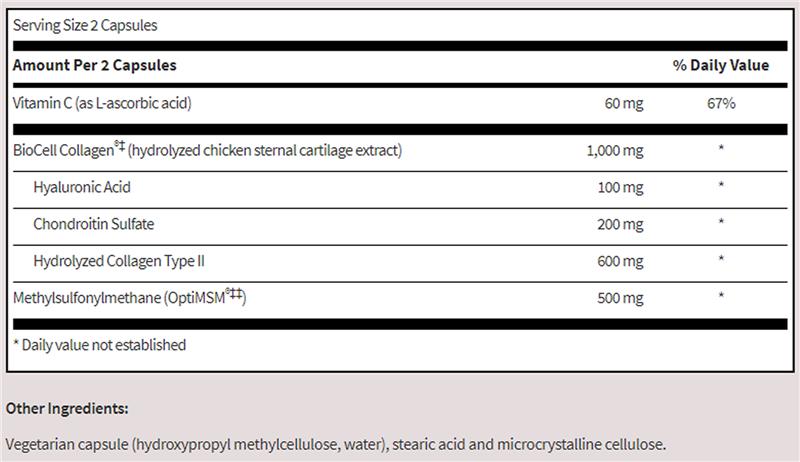The width and height of the screenshot is (800, 462).
Task: Click the 500 mg MSM amount
Action: click(620, 298)
